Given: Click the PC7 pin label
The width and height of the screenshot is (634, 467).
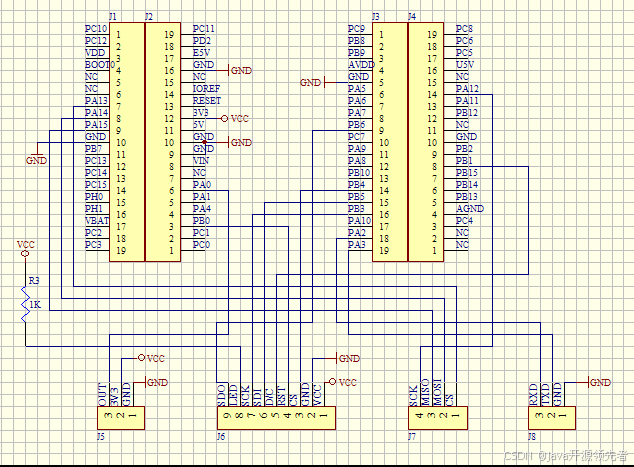Looking at the screenshot, I should click(x=356, y=136).
